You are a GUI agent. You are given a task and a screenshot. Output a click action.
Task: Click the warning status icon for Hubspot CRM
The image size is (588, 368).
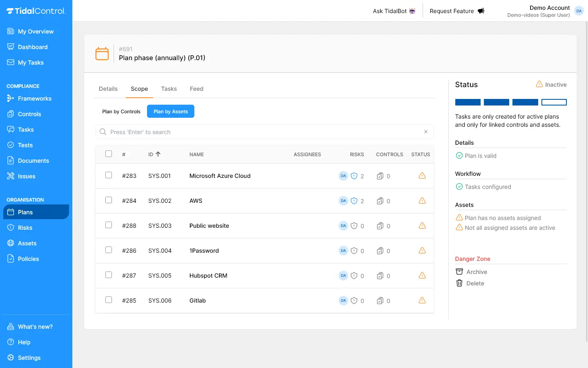[422, 276]
